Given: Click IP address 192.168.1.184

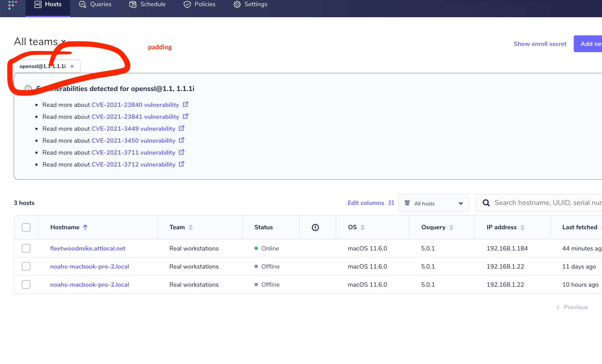Looking at the screenshot, I should pos(507,248).
